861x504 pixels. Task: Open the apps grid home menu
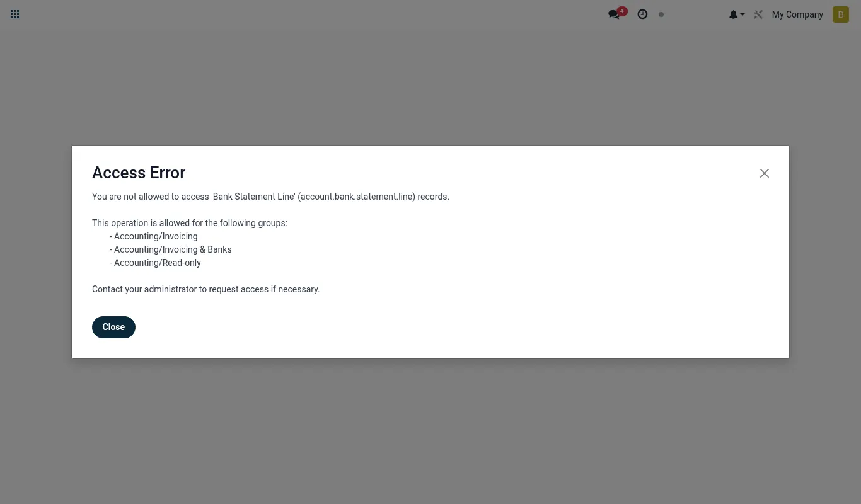(x=15, y=14)
